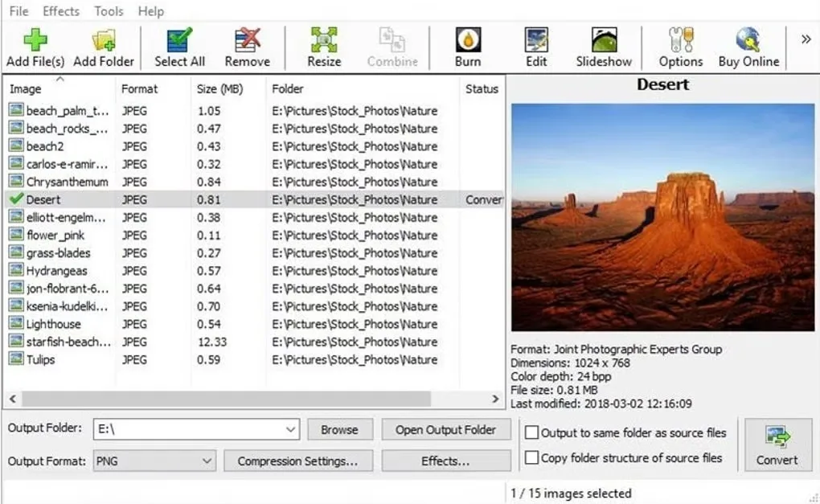The image size is (820, 504).
Task: Open the Help menu
Action: point(150,11)
